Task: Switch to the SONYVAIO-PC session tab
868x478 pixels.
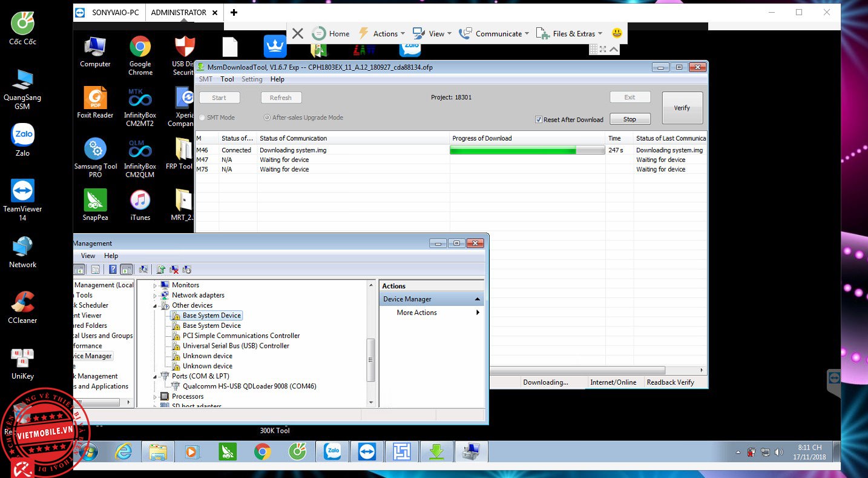Action: 108,12
